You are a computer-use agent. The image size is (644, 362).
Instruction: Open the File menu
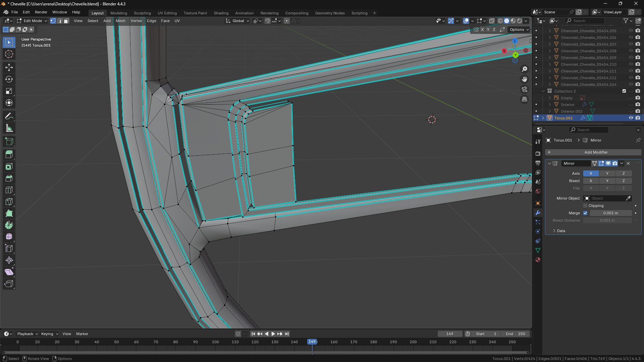[14, 12]
